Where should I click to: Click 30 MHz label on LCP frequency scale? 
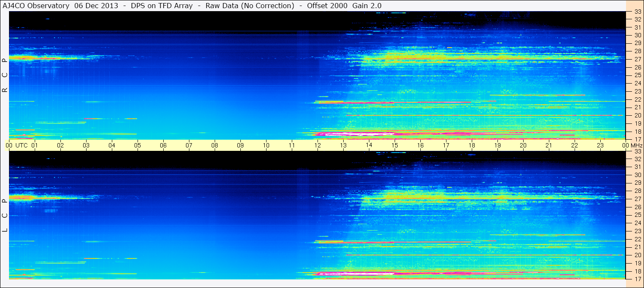click(x=637, y=175)
